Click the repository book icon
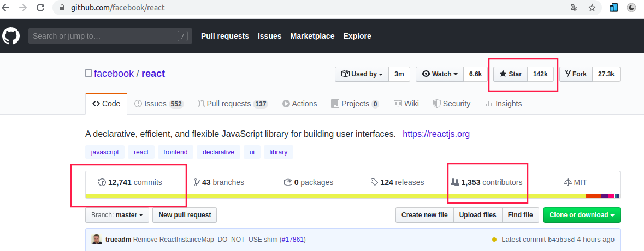Viewport: 644px width, 251px height. coord(88,74)
